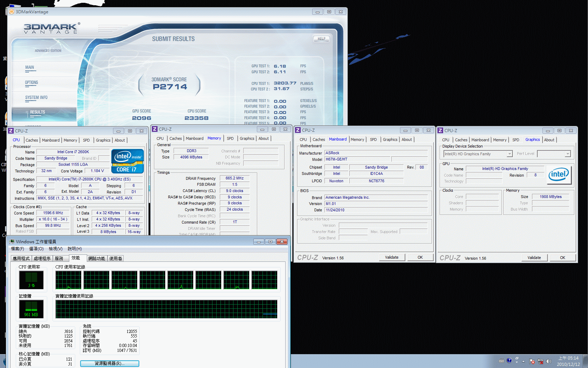Click the Intel logo in Graphics window
This screenshot has width=588, height=368.
tap(559, 174)
